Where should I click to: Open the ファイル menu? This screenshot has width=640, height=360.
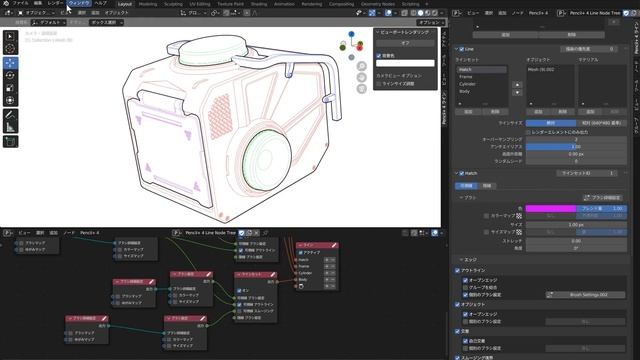[20, 3]
